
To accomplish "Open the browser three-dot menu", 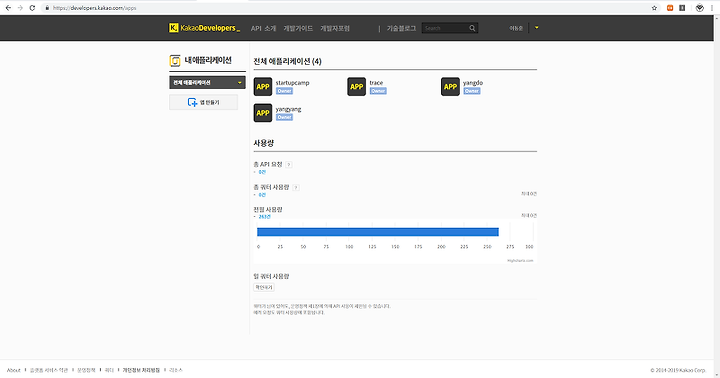I will click(x=712, y=8).
